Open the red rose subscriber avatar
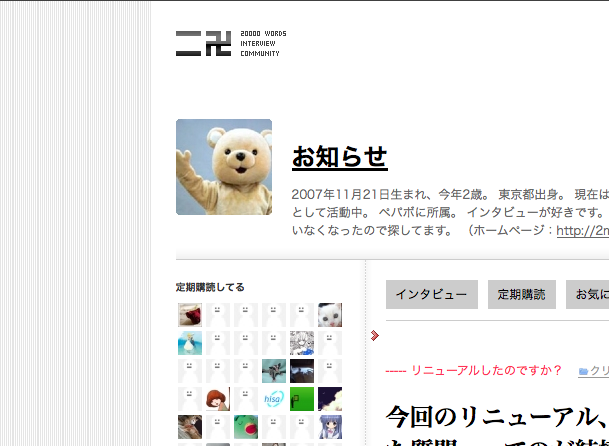This screenshot has width=609, height=446. click(190, 315)
